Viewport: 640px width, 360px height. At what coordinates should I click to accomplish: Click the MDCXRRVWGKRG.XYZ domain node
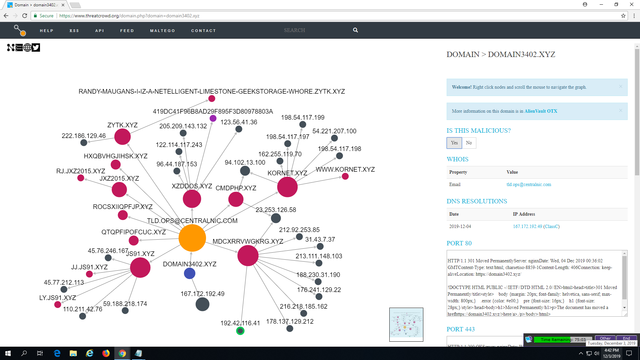click(248, 256)
